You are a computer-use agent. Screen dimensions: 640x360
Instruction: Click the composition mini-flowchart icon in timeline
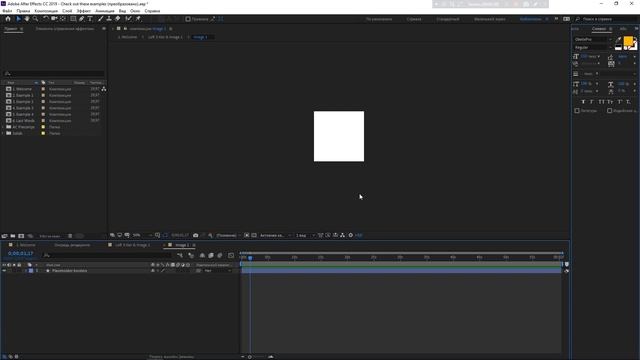coord(180,255)
